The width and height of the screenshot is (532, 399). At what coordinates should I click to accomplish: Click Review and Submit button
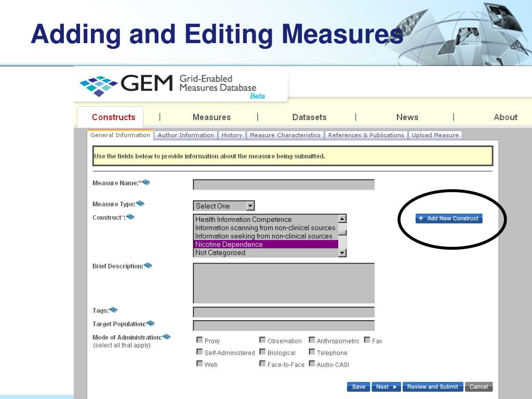tap(433, 387)
